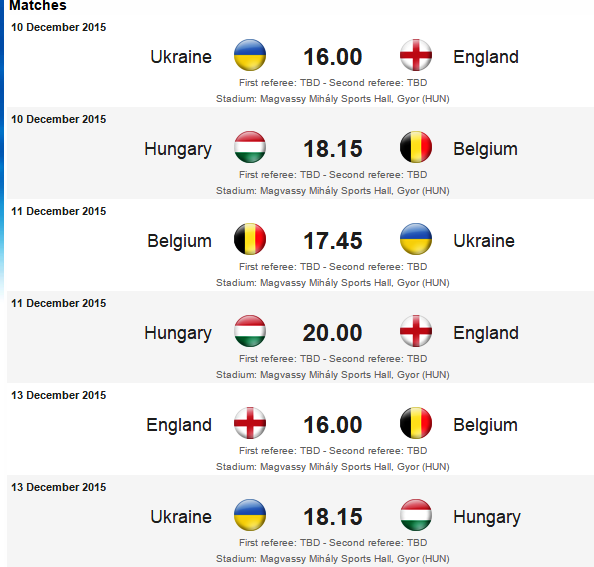Click Belgium flag in 13 December 16.00 match

coord(416,423)
